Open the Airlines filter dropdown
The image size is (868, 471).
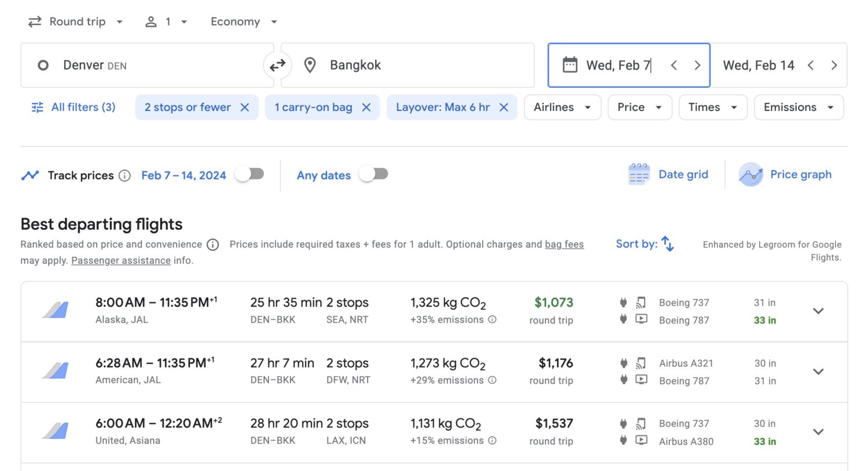[x=562, y=107]
